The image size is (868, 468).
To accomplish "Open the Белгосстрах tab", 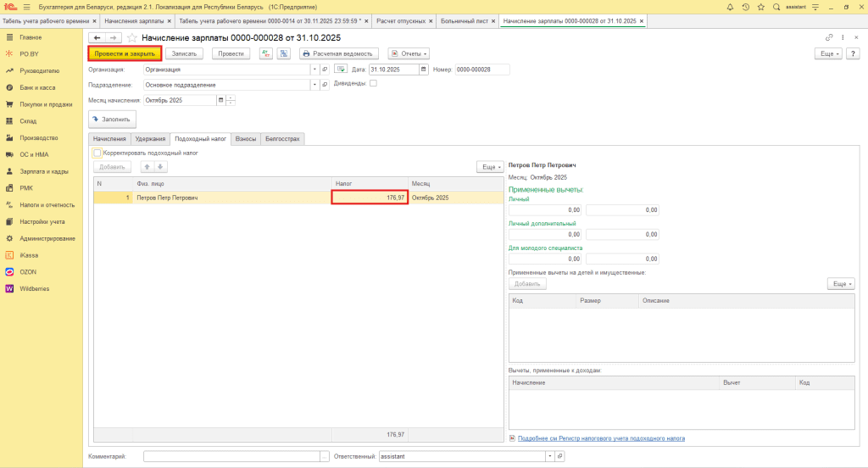I will 282,138.
